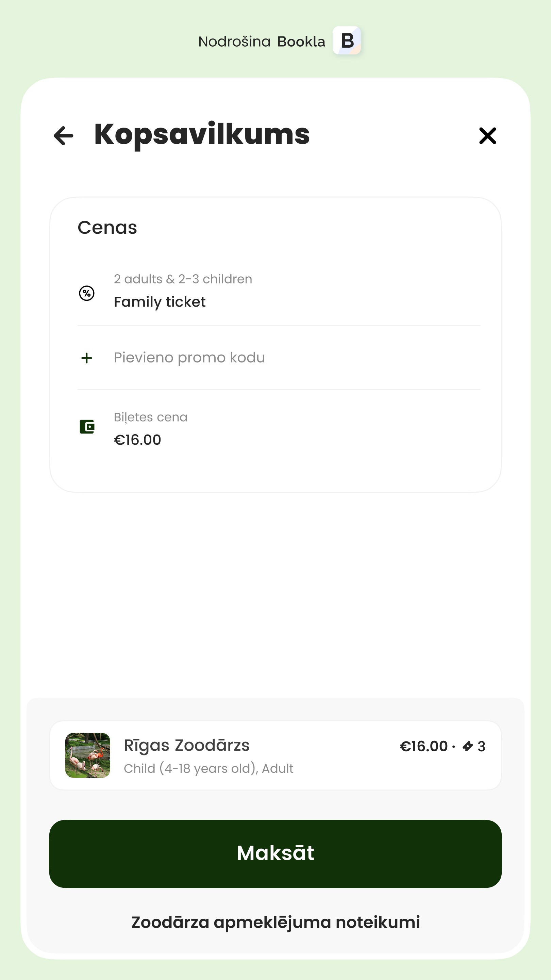The width and height of the screenshot is (551, 980).
Task: Click the €16.00 ticket price value
Action: point(138,440)
